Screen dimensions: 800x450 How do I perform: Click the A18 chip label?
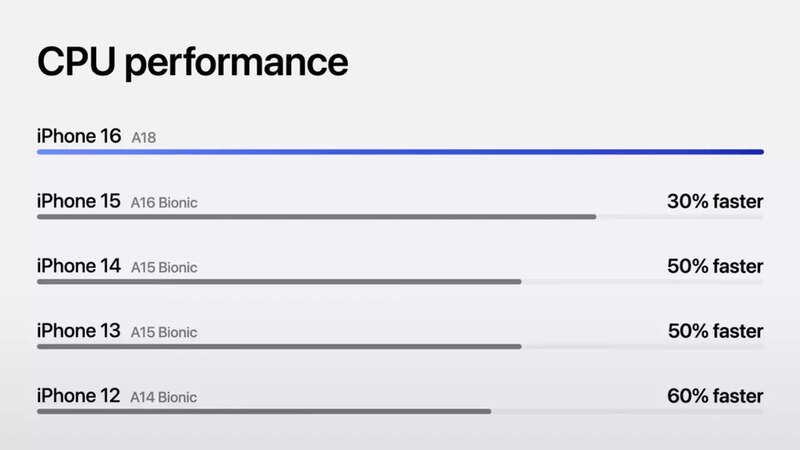click(146, 138)
